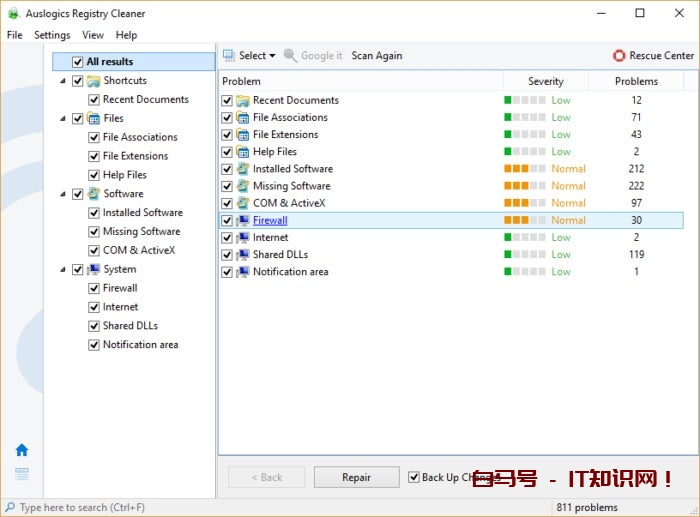Image resolution: width=700 pixels, height=517 pixels.
Task: Click the Rescue Center lifebuoy icon
Action: [x=619, y=56]
